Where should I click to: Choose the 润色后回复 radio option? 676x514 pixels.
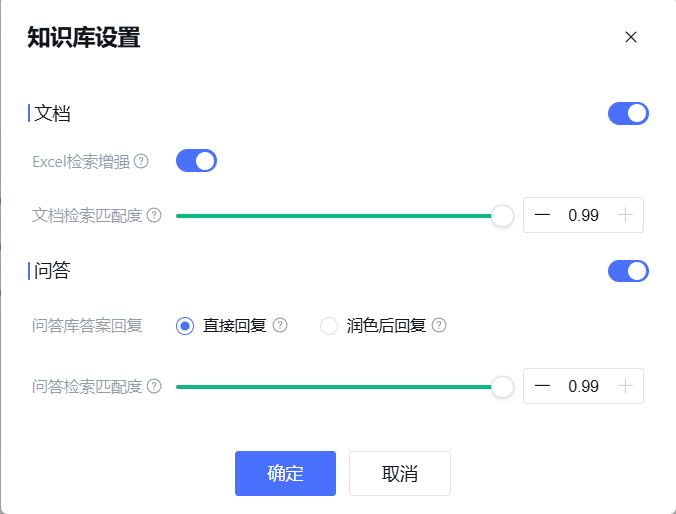(x=329, y=326)
